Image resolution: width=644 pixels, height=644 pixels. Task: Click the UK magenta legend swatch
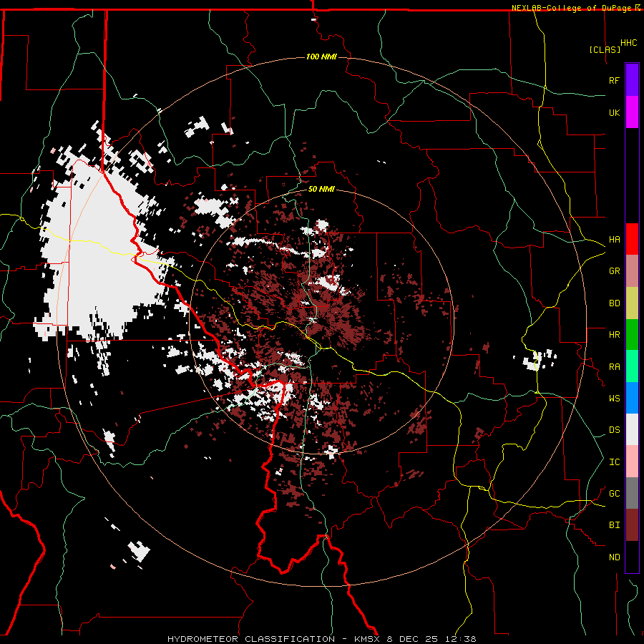point(632,112)
